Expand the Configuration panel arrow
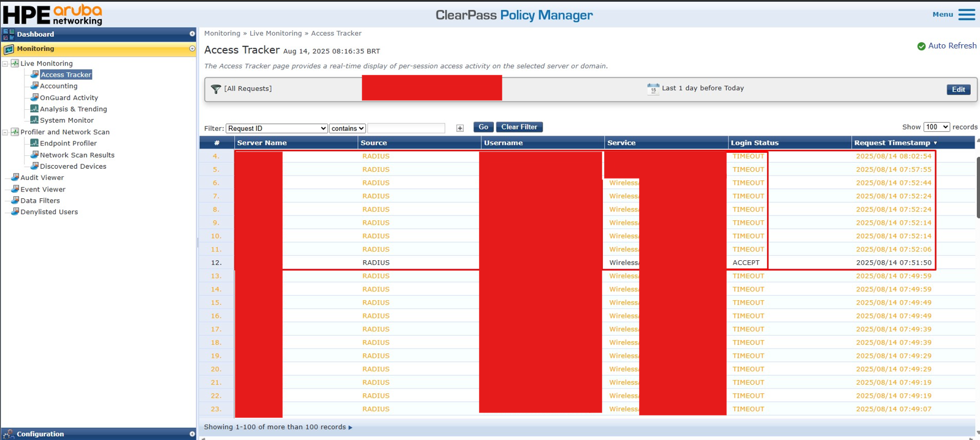 (x=192, y=434)
